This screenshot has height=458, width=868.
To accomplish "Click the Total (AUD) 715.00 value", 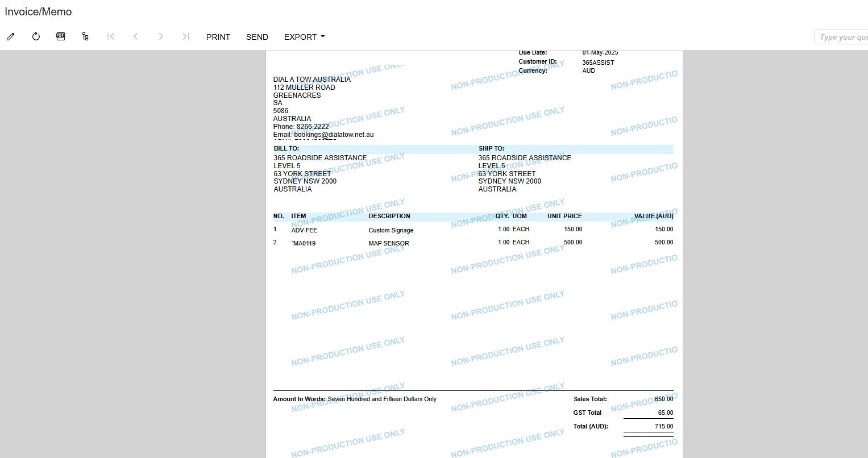I will (663, 426).
